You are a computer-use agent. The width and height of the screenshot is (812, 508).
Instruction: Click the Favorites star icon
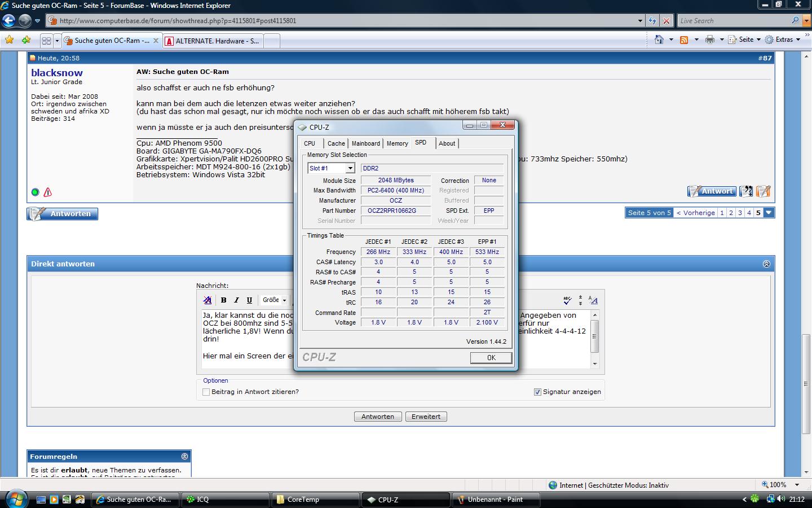[x=9, y=40]
